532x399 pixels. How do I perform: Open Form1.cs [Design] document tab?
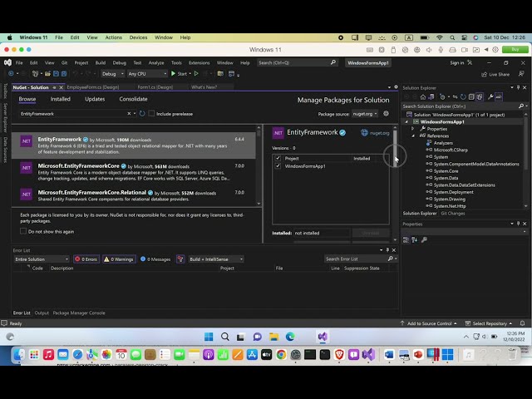click(155, 87)
